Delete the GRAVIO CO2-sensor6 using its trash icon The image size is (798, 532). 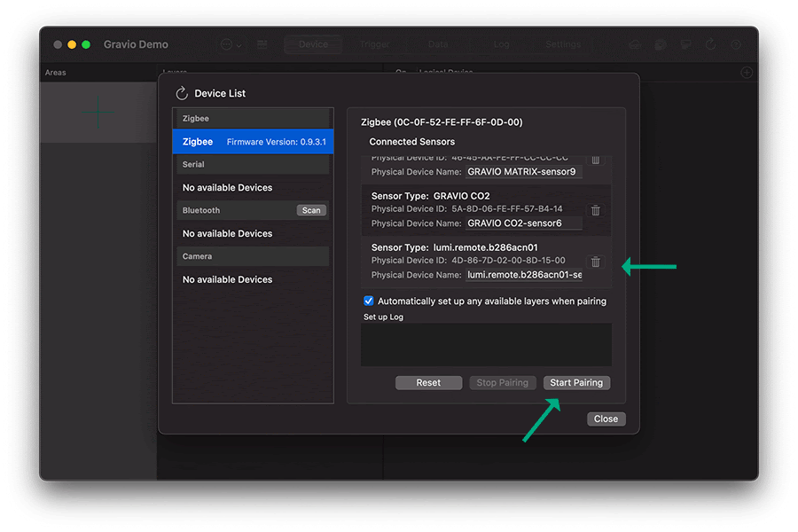pyautogui.click(x=596, y=210)
